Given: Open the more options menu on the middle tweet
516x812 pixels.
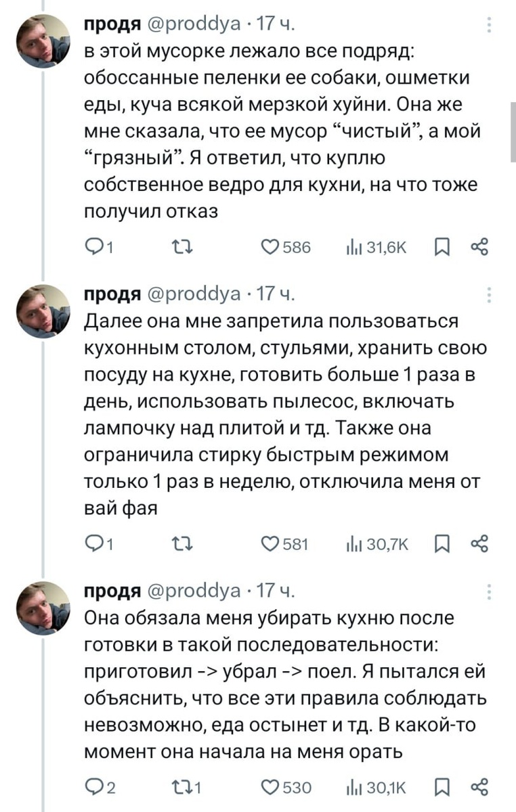Looking at the screenshot, I should click(490, 294).
